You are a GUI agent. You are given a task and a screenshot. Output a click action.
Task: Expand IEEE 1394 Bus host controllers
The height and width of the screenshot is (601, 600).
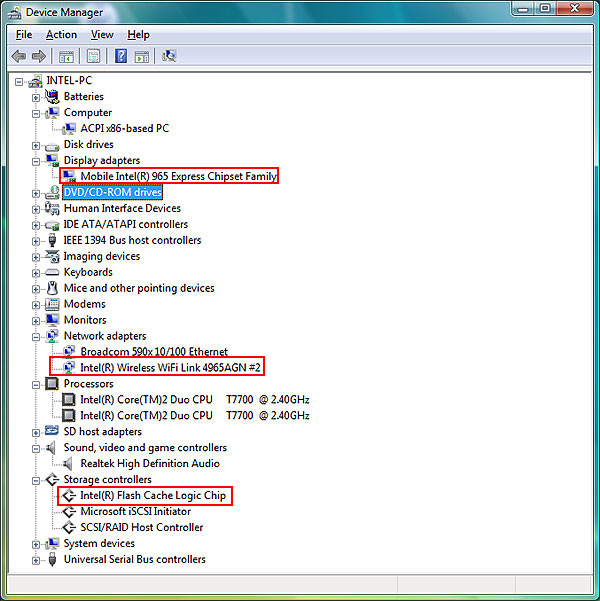[x=36, y=241]
